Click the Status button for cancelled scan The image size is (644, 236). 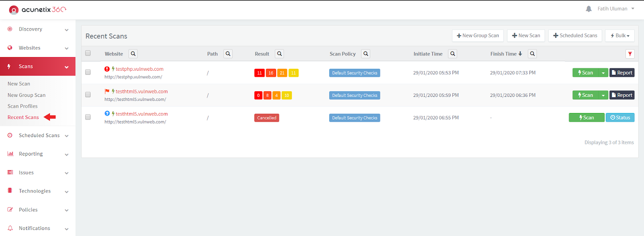620,117
